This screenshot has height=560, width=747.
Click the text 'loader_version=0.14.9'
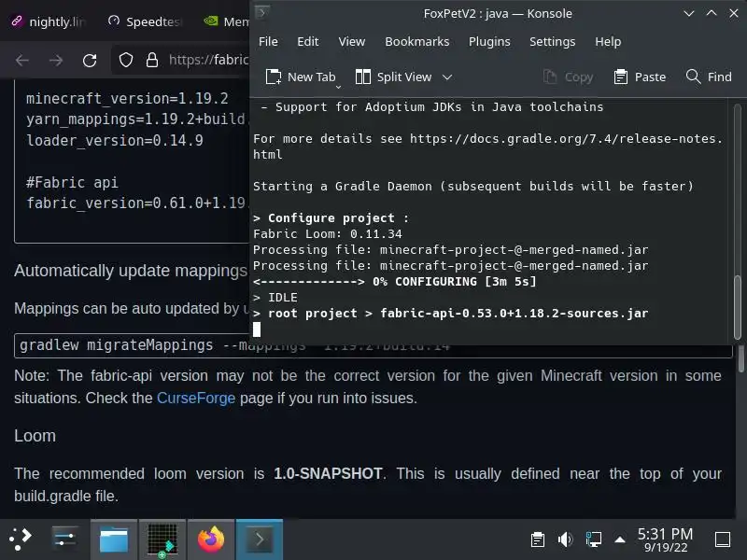point(114,141)
